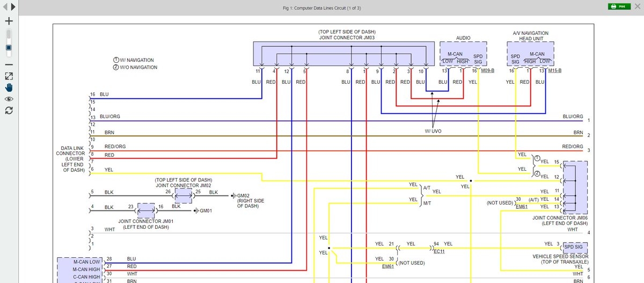Viewport: 644px width, 283px height.
Task: Reset diagram view with refresh icon
Action: pos(9,110)
